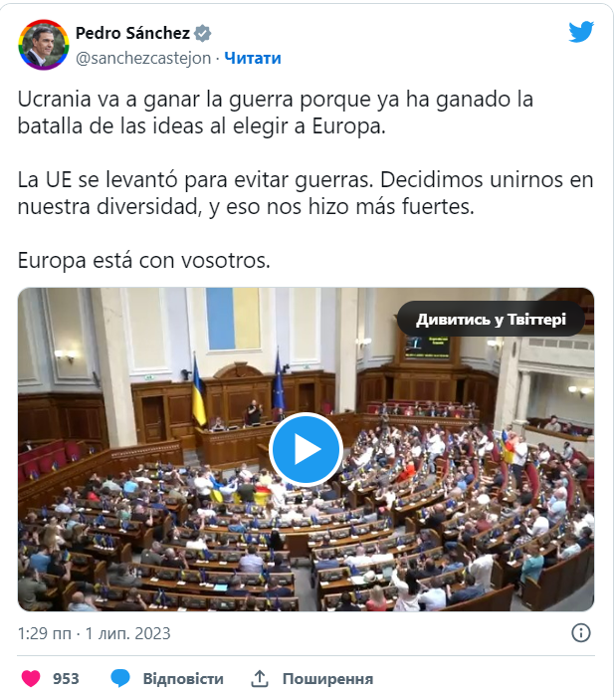
Task: Click the 953 likes count
Action: point(66,679)
